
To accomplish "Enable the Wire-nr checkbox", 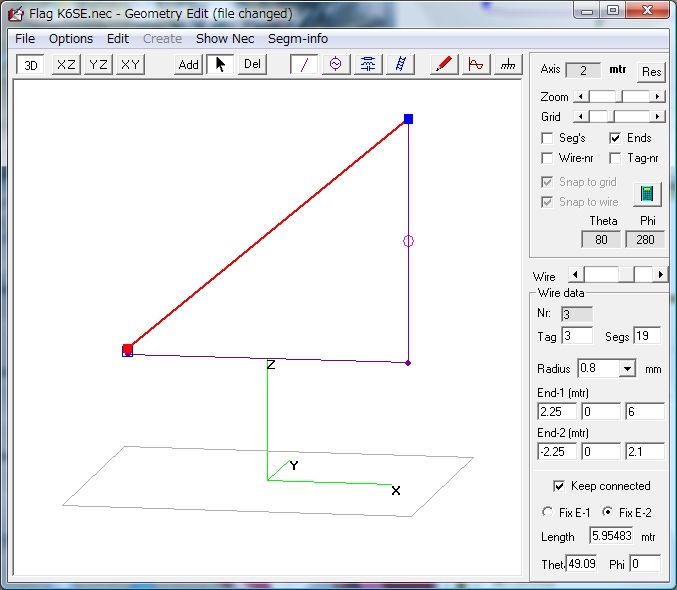I will 547,158.
